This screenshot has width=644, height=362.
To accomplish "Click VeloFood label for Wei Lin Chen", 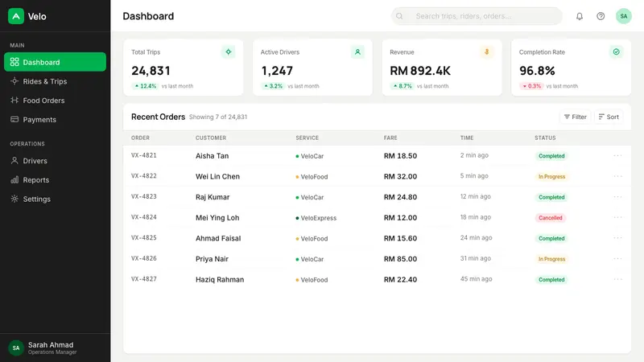I will tap(314, 177).
